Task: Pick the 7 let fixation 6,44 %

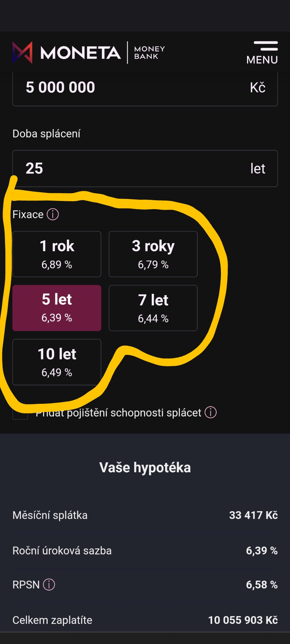Action: coord(153,308)
